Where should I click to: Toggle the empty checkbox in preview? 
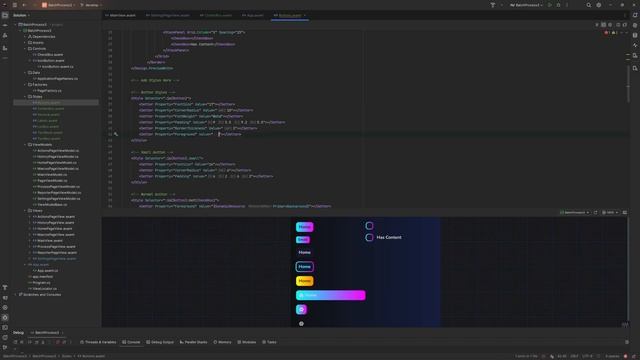369,225
